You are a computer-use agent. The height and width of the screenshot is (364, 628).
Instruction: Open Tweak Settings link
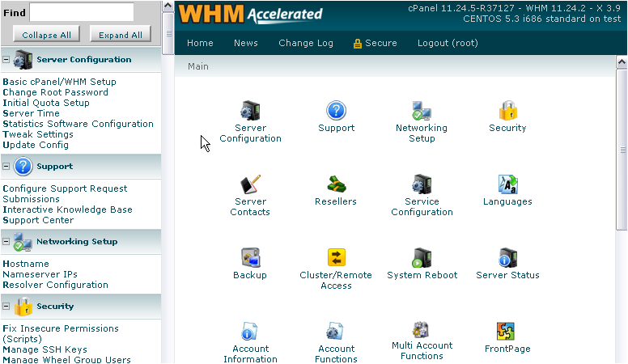(x=38, y=134)
